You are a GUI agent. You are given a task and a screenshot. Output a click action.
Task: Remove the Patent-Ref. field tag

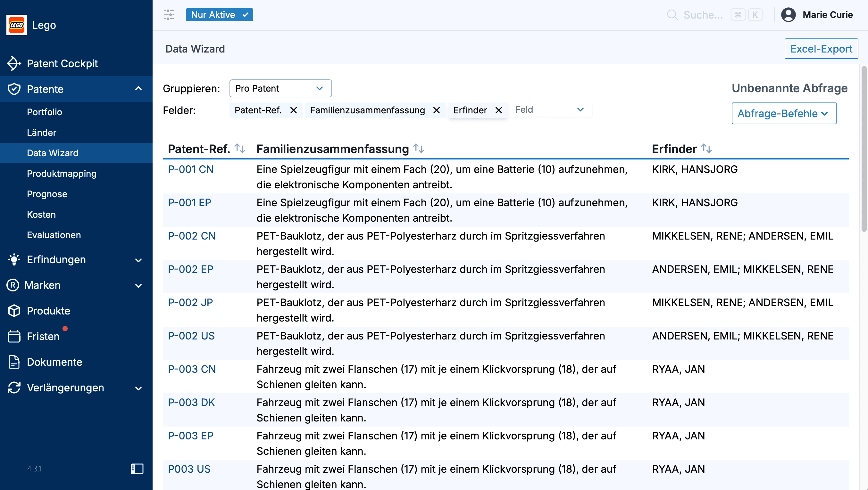coord(294,110)
